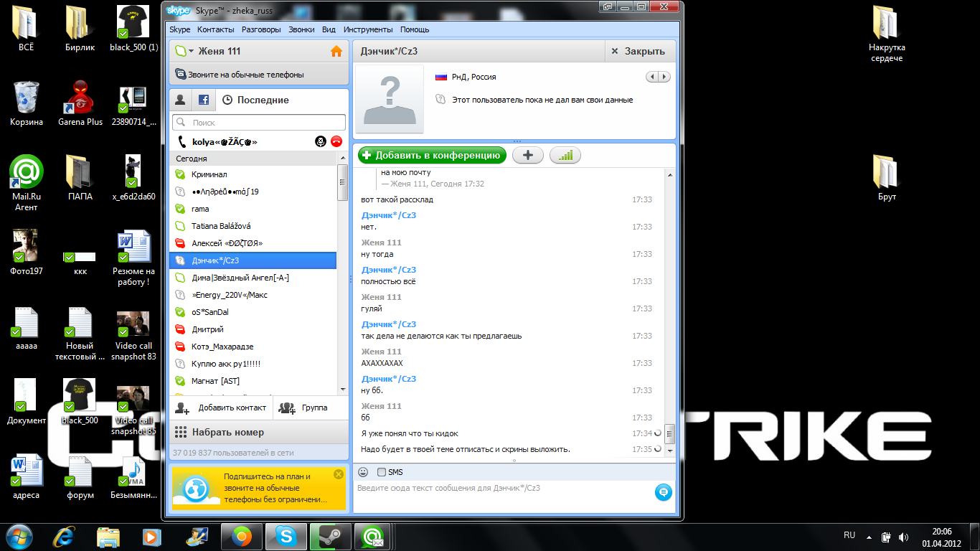Click chat history scrollbar down arrow

pos(669,451)
